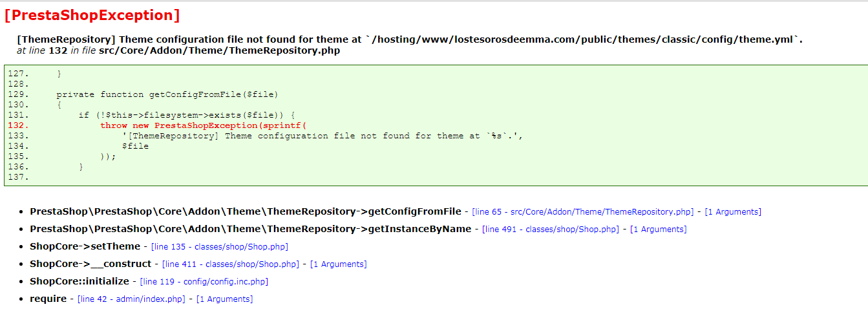Select ShopCore::initialize trace entry text

coord(79,281)
